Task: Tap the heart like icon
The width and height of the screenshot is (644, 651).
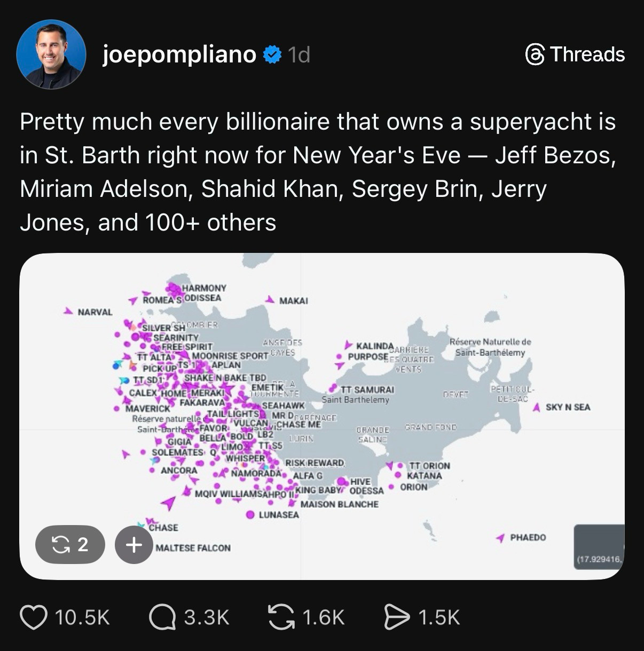Action: pos(34,617)
